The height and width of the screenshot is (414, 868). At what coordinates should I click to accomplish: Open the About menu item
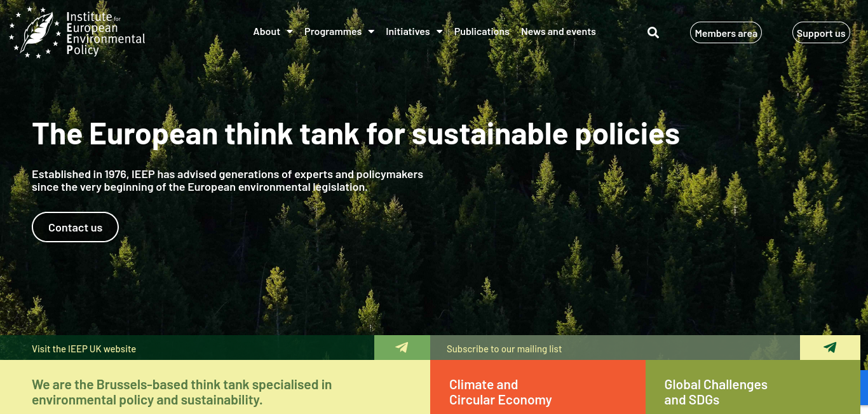click(267, 32)
